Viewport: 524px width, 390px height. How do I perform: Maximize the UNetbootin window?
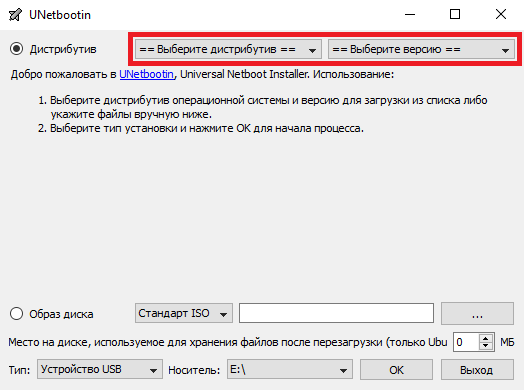pos(455,14)
